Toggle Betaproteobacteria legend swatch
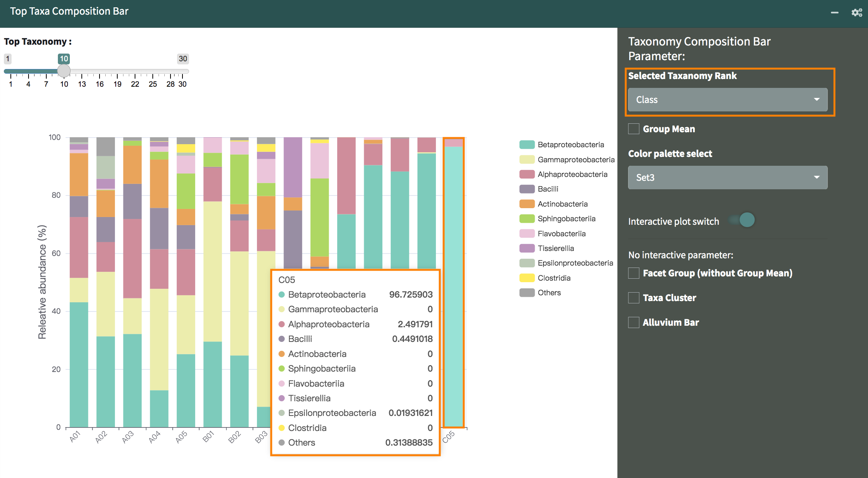 (x=527, y=145)
